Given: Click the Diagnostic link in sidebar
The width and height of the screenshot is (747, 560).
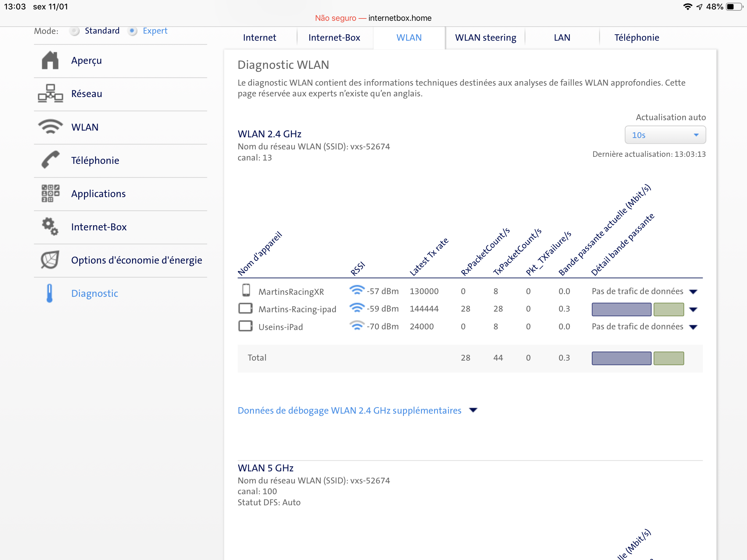Looking at the screenshot, I should [95, 293].
